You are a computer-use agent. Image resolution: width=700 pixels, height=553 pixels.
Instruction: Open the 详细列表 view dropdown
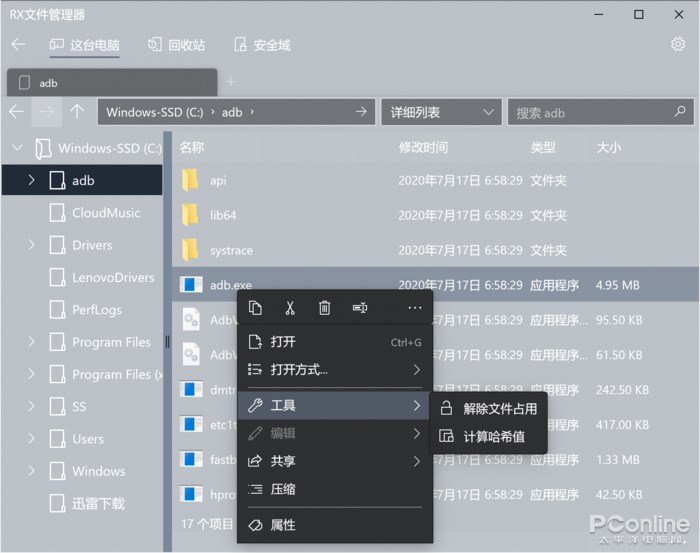click(x=441, y=112)
